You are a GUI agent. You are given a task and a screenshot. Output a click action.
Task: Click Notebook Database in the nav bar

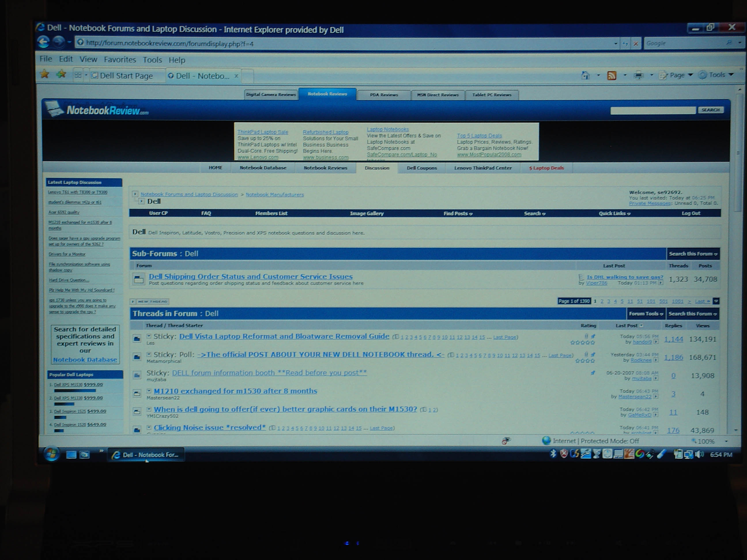[x=263, y=168]
